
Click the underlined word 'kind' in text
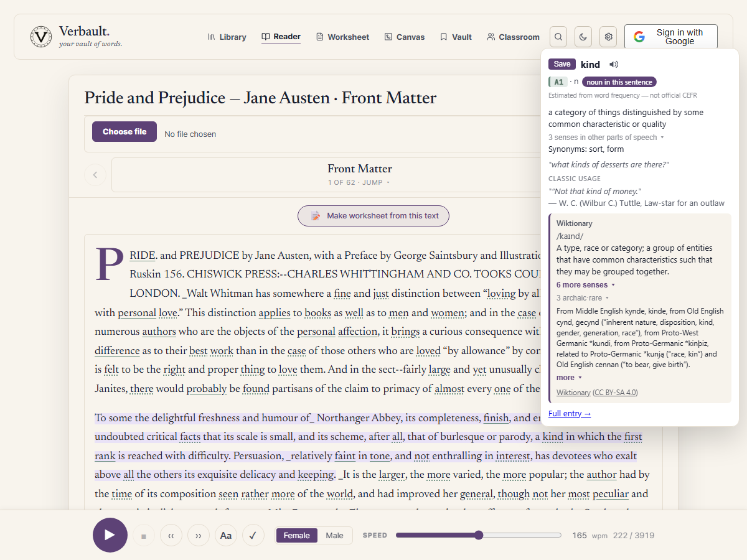[553, 437]
